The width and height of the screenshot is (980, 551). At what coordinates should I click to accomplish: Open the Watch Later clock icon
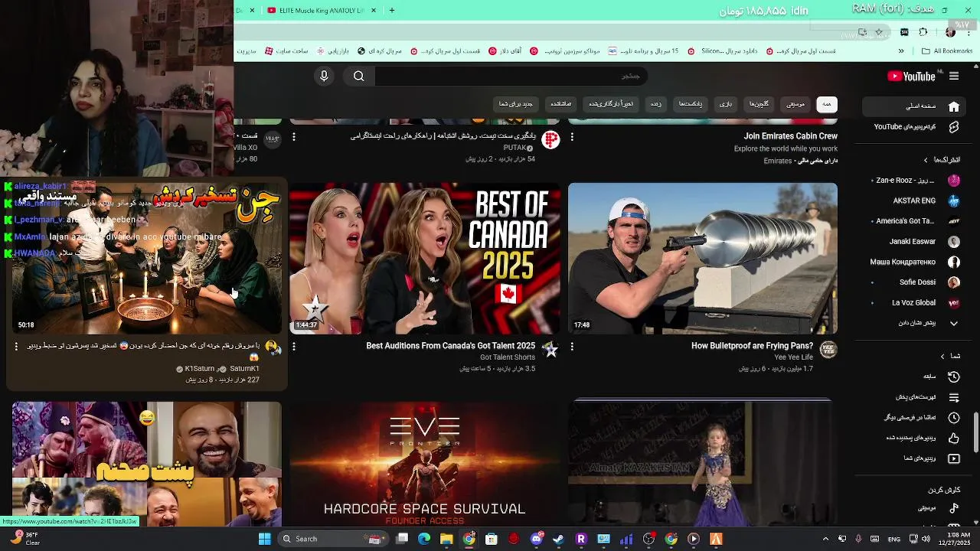pyautogui.click(x=954, y=418)
